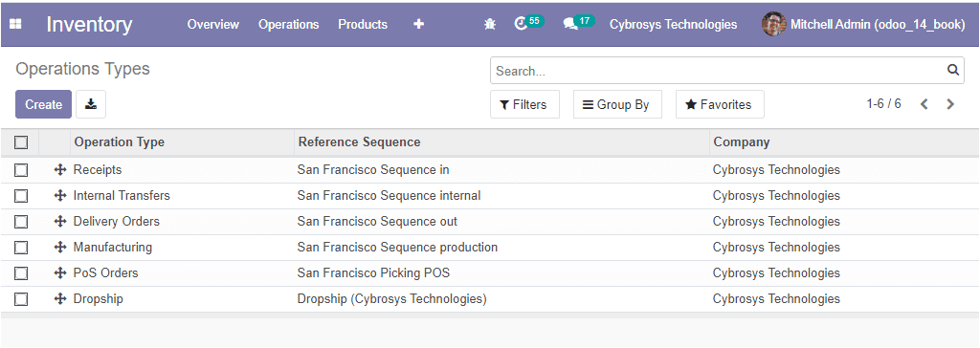Click the export download icon button

(91, 104)
